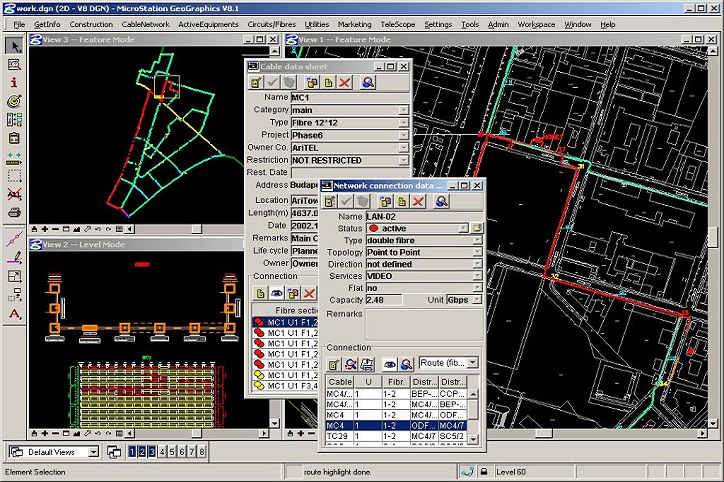Open the Project 'Phase6' dropdown
Image resolution: width=724 pixels, height=482 pixels.
tap(404, 135)
